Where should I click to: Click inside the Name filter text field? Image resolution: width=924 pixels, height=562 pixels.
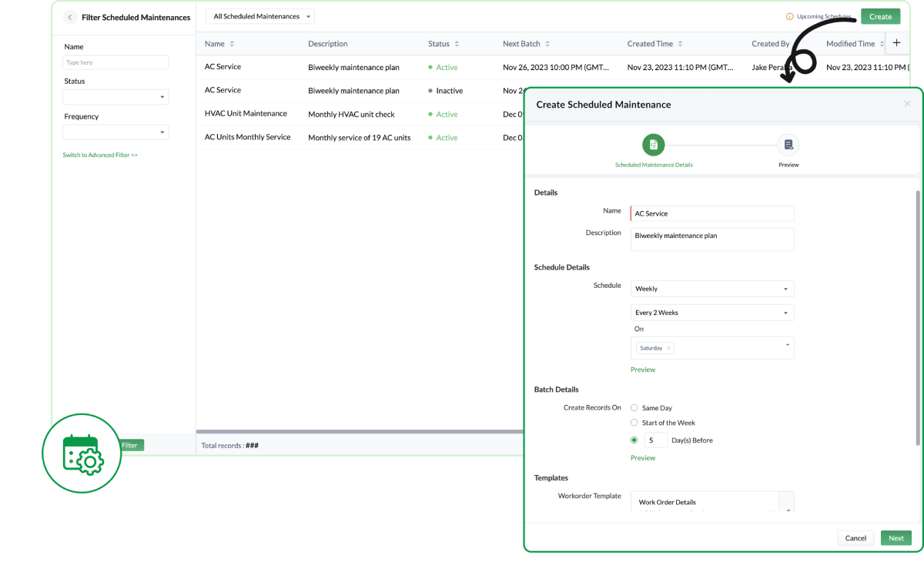[x=115, y=62]
